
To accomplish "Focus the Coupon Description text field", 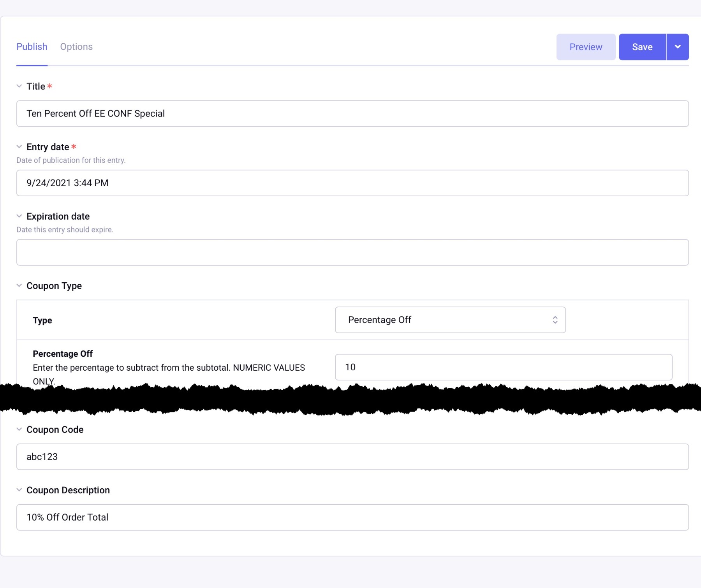I will (352, 518).
